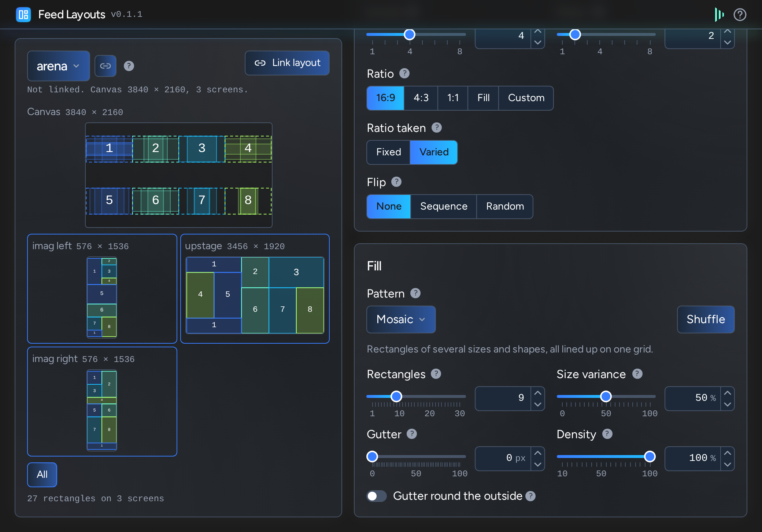The width and height of the screenshot is (762, 532).
Task: Set Flip to Sequence
Action: coord(444,206)
